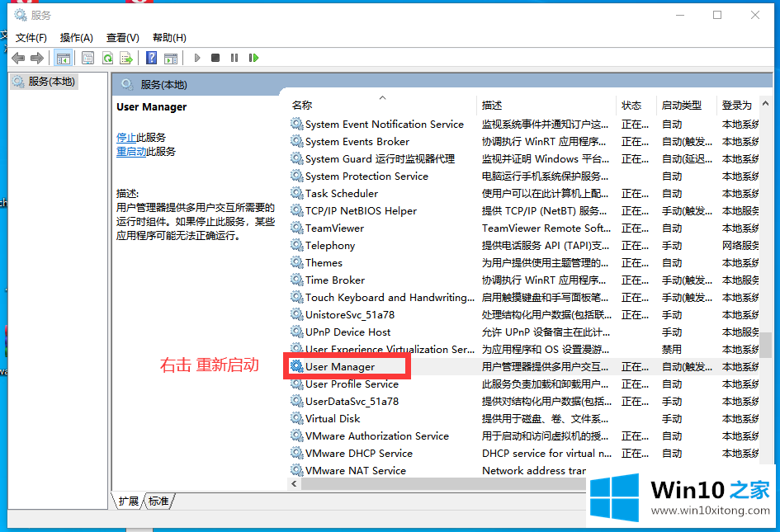The width and height of the screenshot is (780, 532).
Task: Click gear icon beside Time Broker
Action: (297, 280)
